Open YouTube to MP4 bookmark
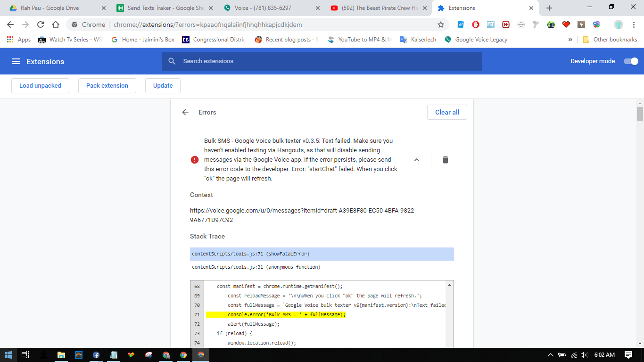The image size is (644, 362). [359, 40]
